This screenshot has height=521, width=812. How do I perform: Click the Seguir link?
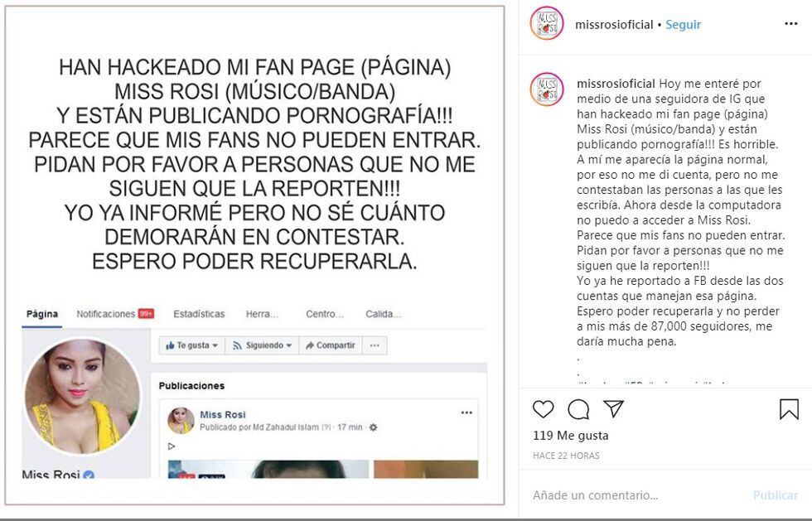point(683,24)
